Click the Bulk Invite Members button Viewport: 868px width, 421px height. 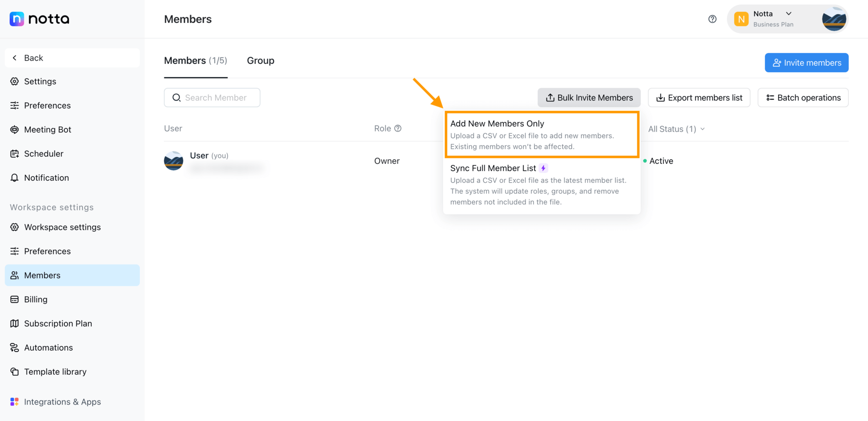(x=589, y=98)
